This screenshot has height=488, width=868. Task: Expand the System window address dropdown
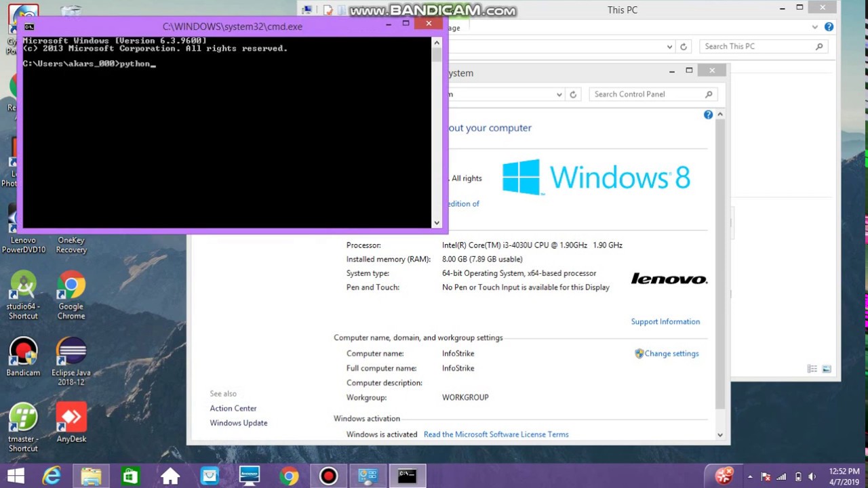559,94
